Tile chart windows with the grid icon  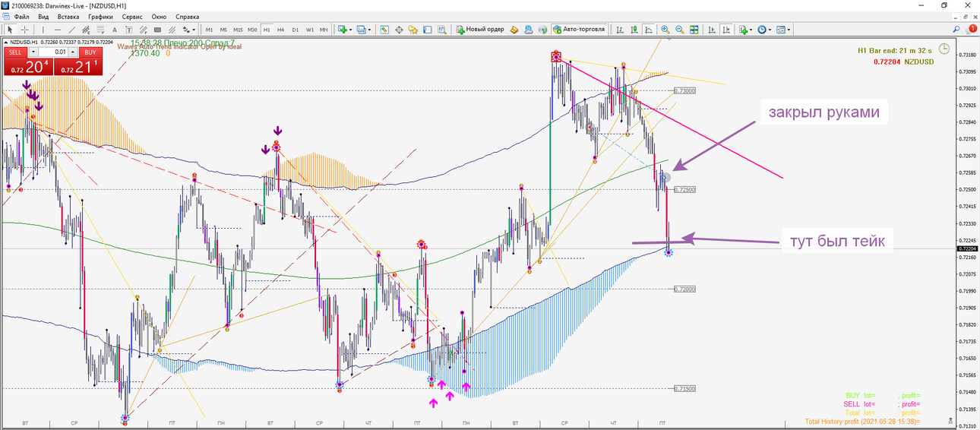click(x=694, y=30)
